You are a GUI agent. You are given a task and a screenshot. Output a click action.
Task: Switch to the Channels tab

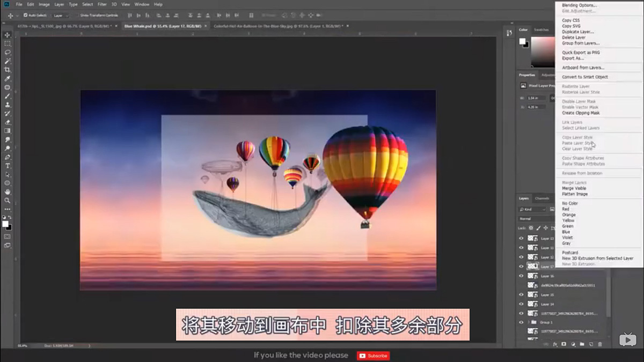541,197
